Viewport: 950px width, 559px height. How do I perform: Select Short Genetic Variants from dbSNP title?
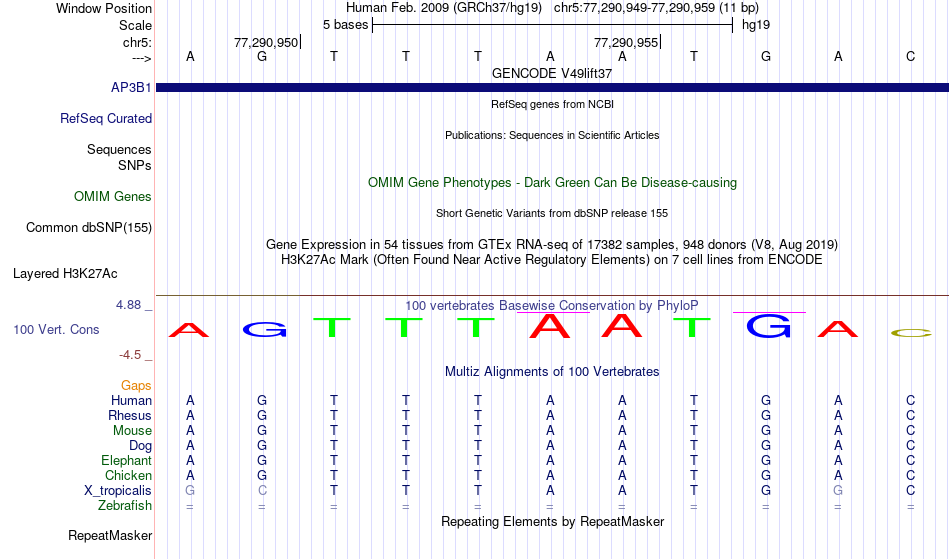(x=552, y=213)
